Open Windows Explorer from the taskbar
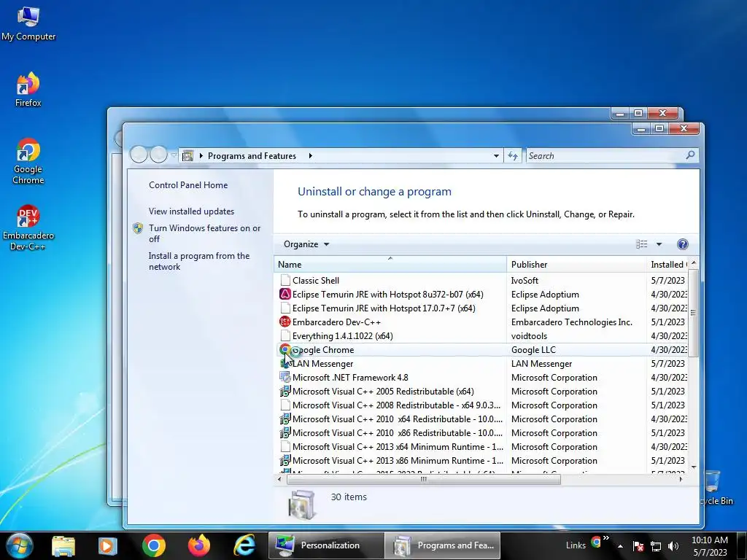Viewport: 747px width, 560px height. coord(63,545)
